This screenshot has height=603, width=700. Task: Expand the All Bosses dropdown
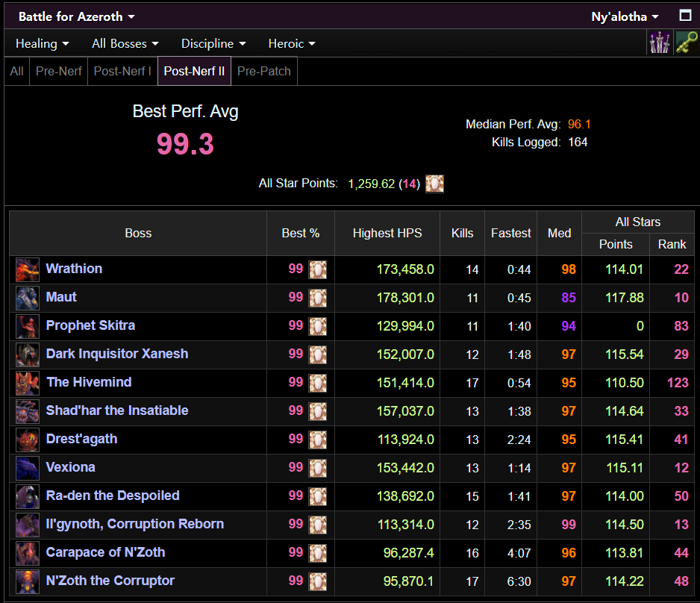tap(125, 44)
